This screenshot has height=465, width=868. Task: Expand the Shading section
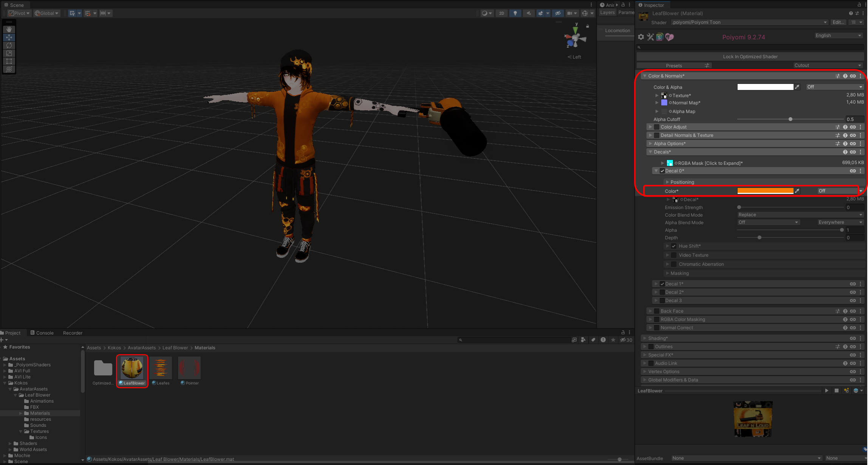tap(658, 338)
